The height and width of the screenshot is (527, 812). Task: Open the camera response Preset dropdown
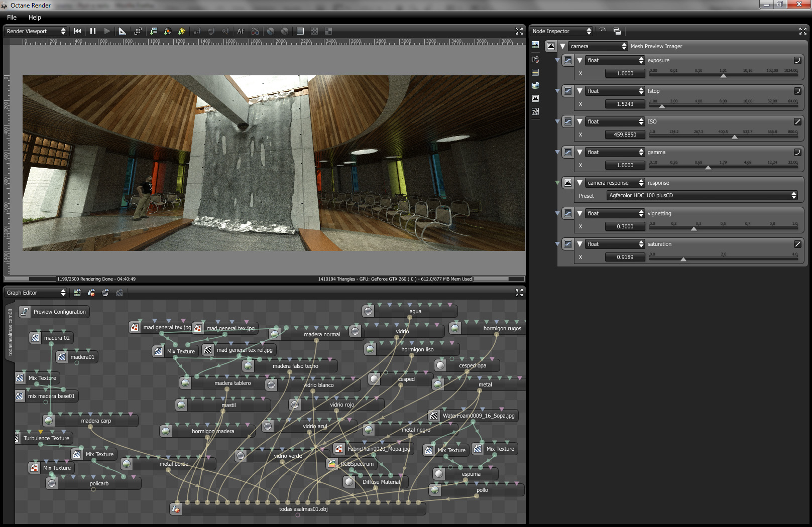[x=702, y=195]
